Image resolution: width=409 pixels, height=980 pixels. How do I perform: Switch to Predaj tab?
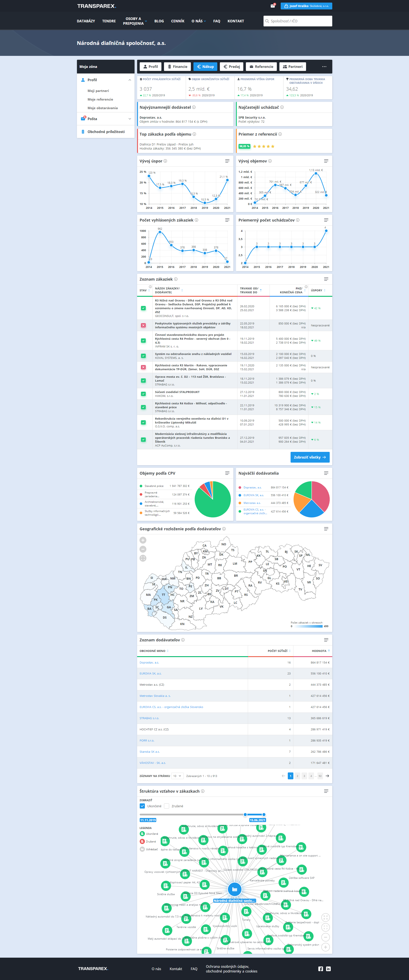point(232,67)
